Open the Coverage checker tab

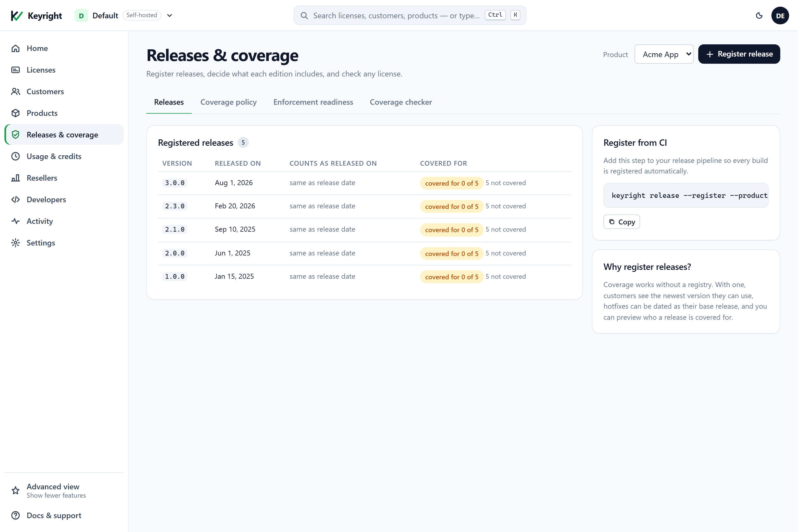pos(401,102)
